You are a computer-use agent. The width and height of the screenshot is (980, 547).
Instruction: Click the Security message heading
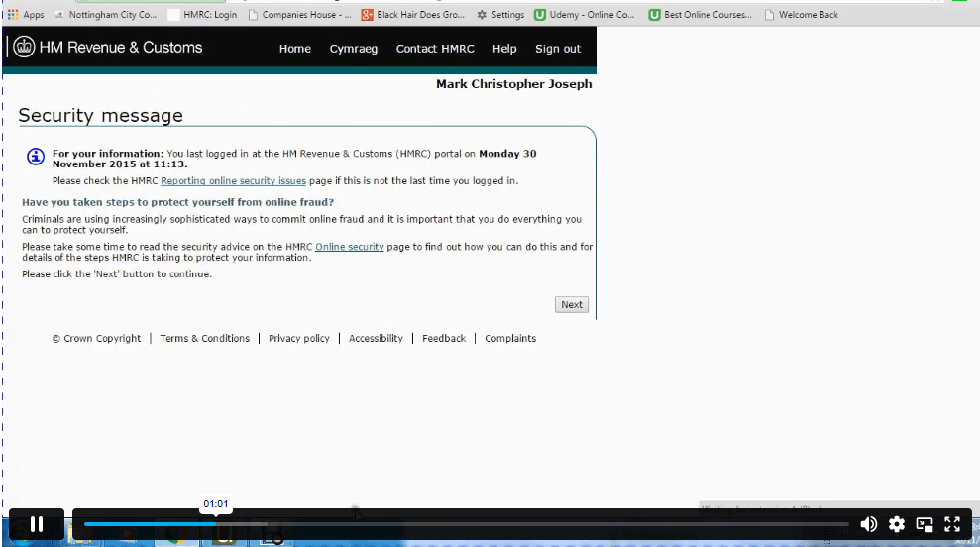tap(101, 115)
